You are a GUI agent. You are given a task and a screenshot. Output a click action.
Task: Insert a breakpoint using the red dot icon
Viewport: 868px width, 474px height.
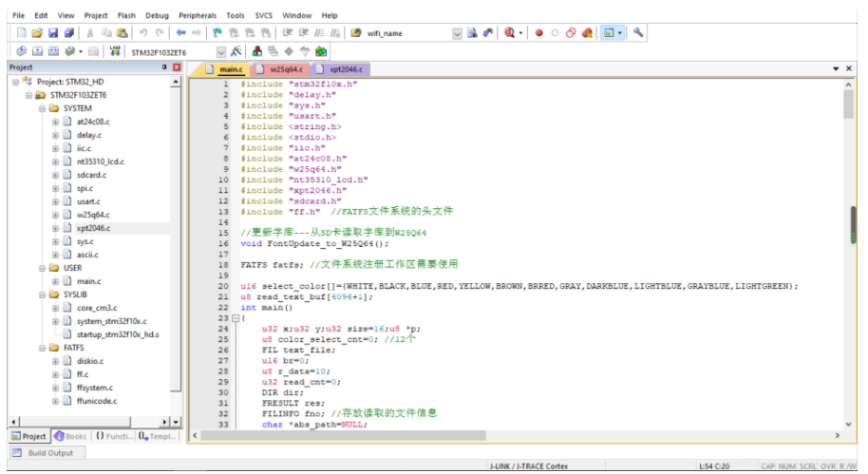538,33
